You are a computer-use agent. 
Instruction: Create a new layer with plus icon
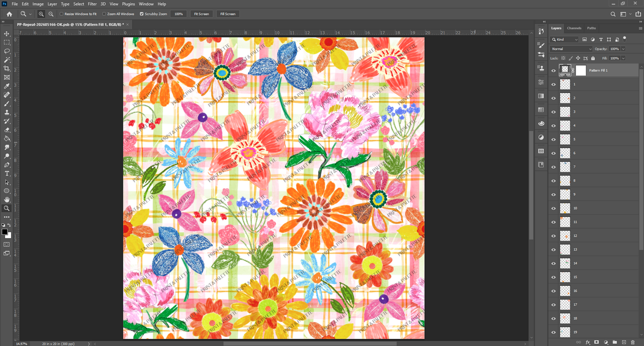tap(624, 342)
